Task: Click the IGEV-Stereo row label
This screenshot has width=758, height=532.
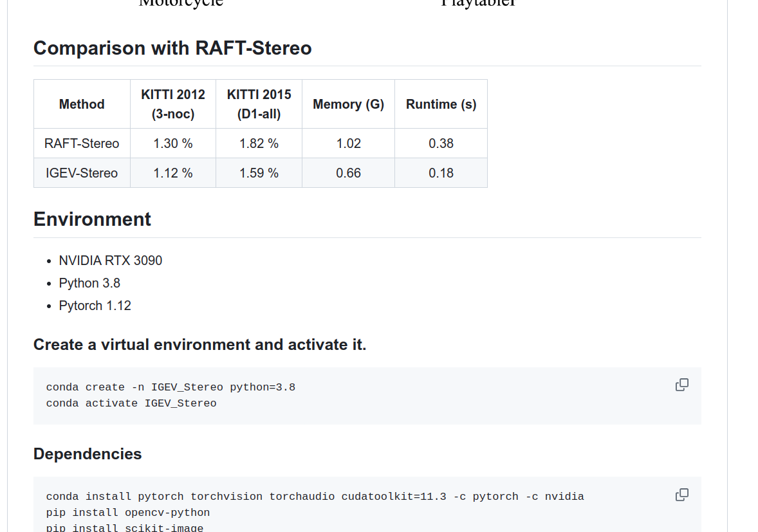Action: coord(82,173)
